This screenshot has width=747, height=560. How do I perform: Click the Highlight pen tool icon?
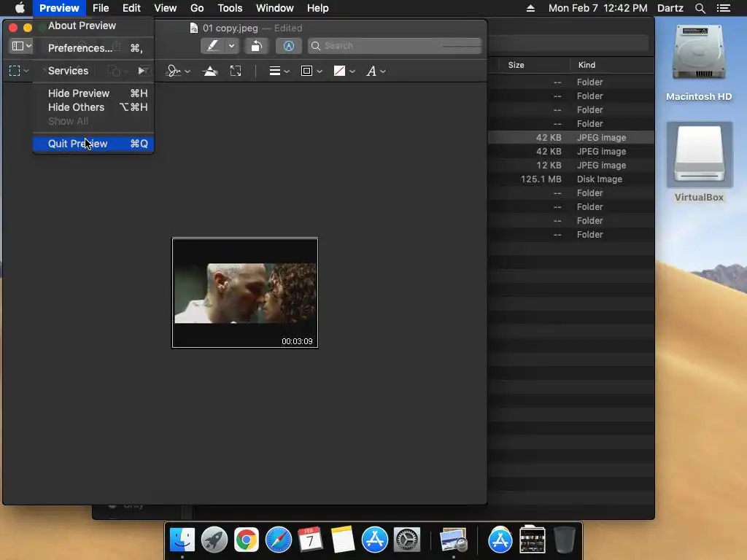pos(213,46)
